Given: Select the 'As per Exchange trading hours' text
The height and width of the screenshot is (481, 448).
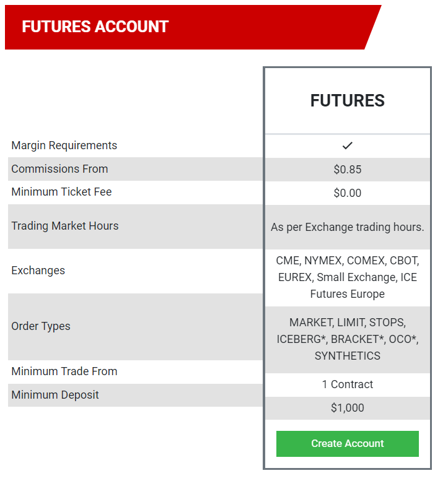Looking at the screenshot, I should click(347, 227).
